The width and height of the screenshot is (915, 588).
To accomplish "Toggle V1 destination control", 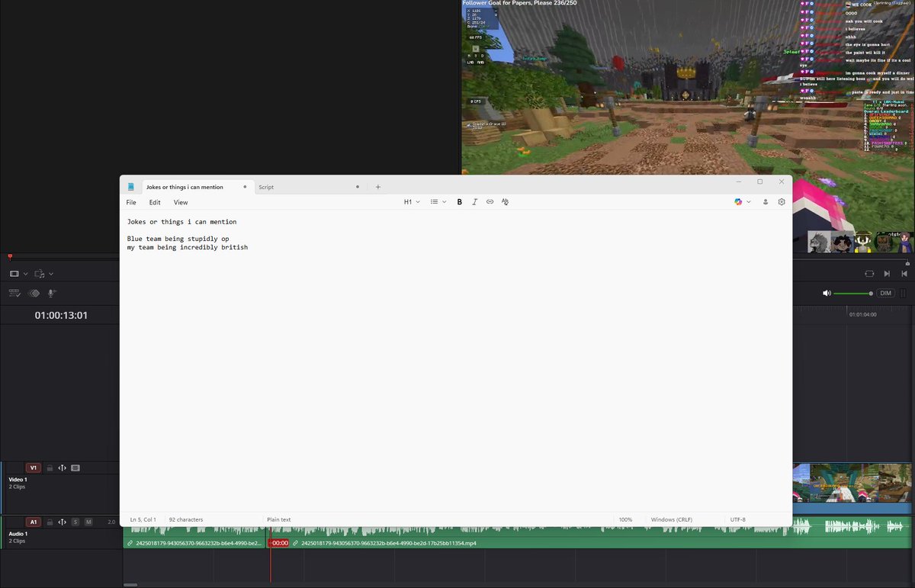I will (x=33, y=468).
